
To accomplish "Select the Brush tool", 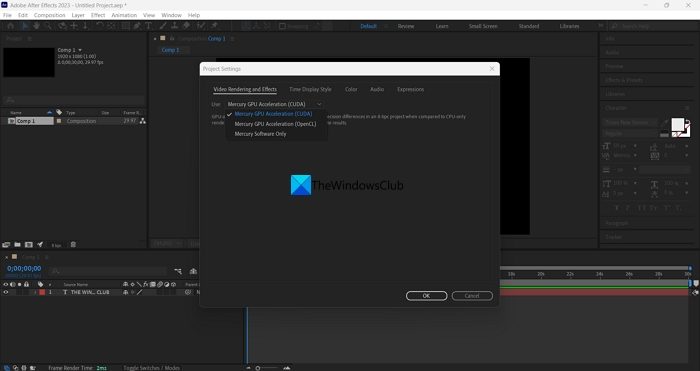I will coord(163,26).
